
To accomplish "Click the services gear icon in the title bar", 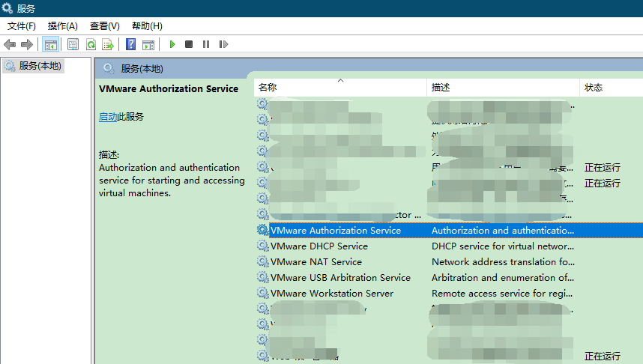I will [x=7, y=7].
